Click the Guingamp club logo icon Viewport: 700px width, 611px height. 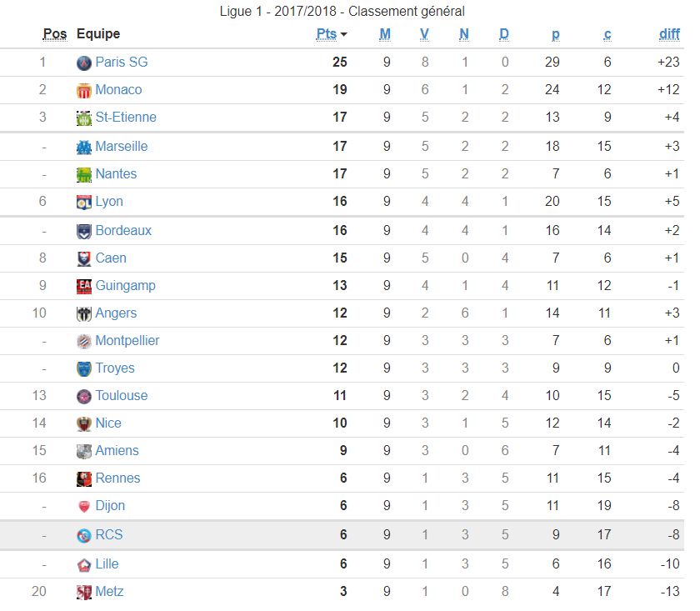pos(83,286)
